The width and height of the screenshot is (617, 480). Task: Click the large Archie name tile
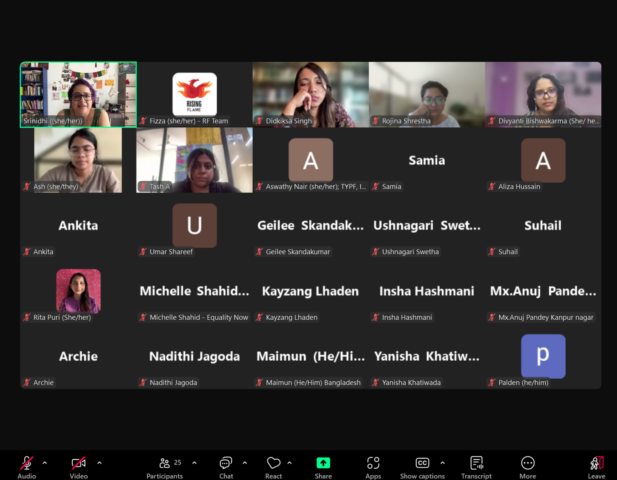[78, 356]
